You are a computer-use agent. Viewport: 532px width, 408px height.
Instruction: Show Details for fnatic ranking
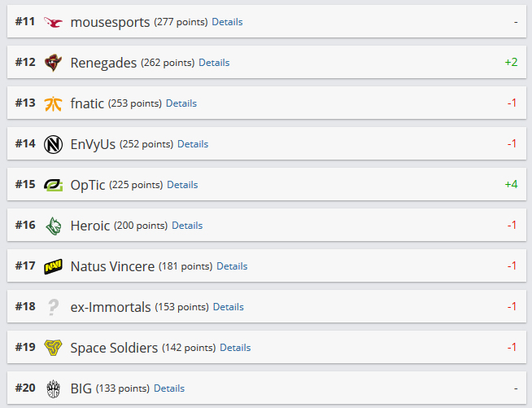[181, 103]
